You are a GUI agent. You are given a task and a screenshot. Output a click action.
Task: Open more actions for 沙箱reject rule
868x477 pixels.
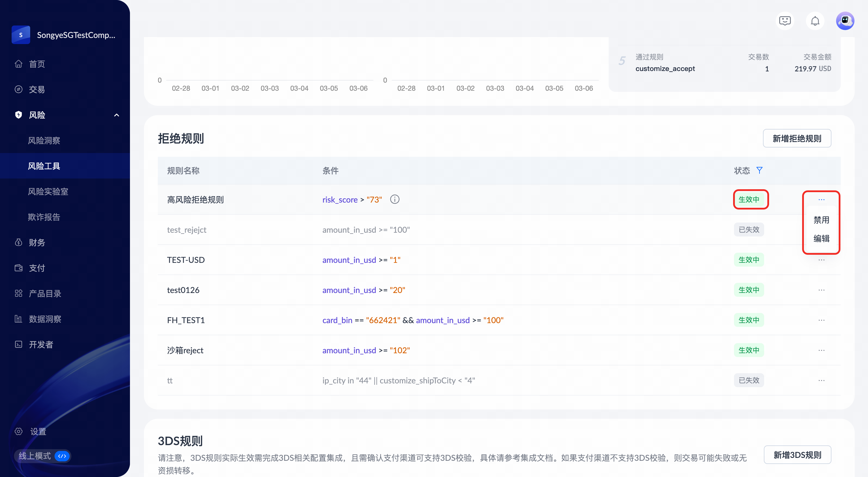coord(821,350)
